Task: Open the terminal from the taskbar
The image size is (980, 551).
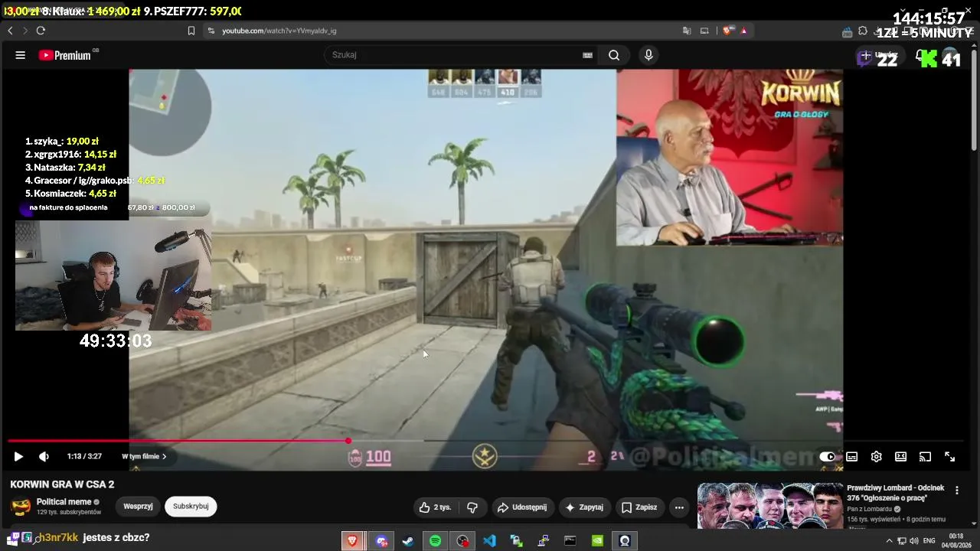Action: 570,541
